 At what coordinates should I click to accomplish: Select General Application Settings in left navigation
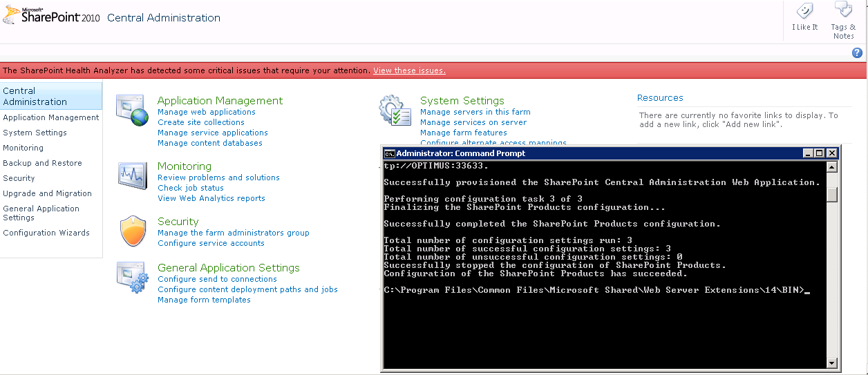tap(41, 213)
